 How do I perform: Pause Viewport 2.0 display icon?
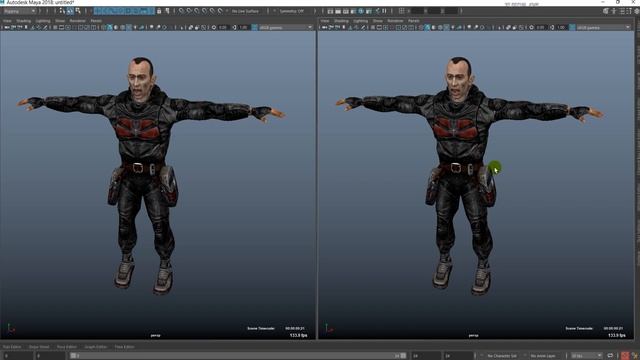point(384,11)
